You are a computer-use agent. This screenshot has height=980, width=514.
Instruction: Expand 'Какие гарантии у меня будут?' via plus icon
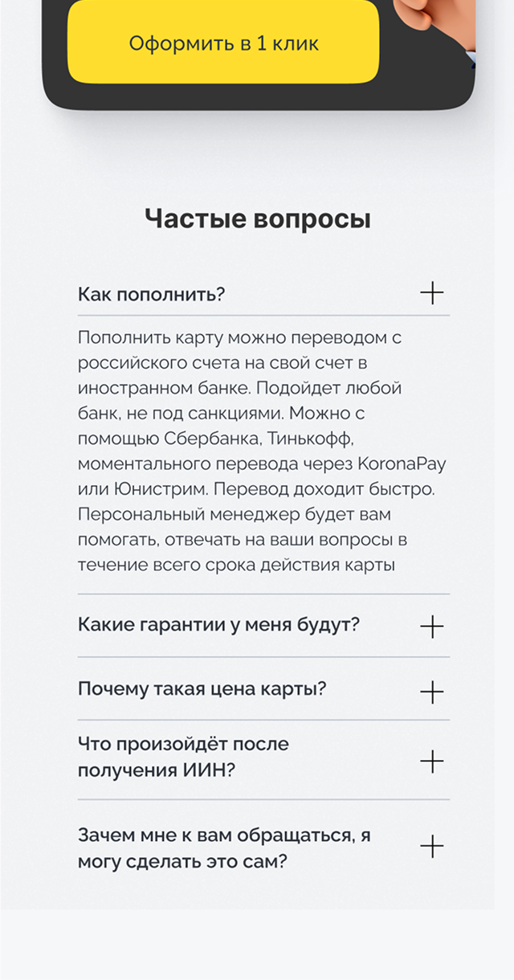pyautogui.click(x=431, y=627)
